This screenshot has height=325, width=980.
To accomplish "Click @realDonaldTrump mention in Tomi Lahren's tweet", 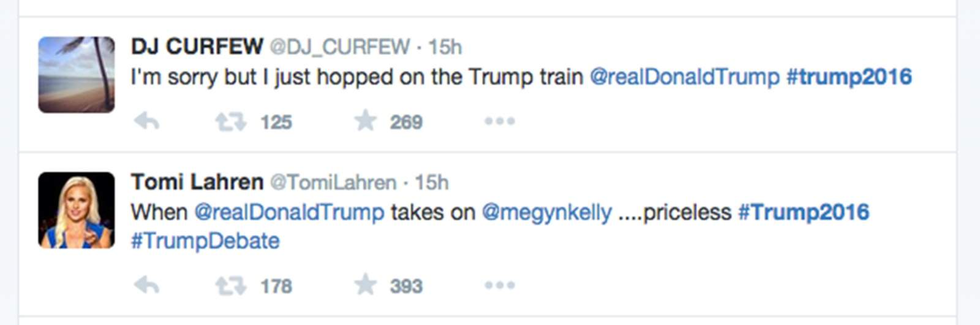I will (289, 213).
